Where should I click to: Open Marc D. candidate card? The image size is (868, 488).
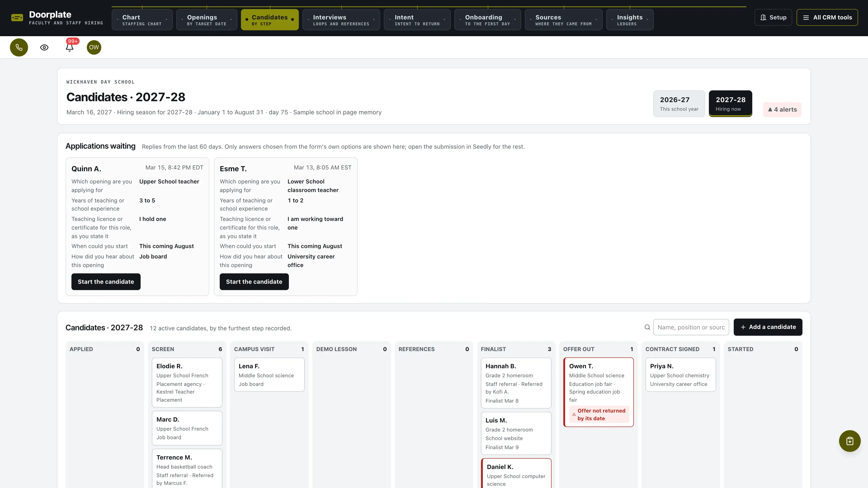coord(187,428)
